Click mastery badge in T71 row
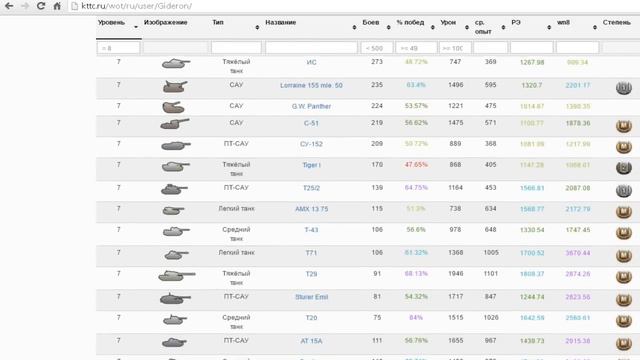The width and height of the screenshot is (640, 360). [x=624, y=256]
